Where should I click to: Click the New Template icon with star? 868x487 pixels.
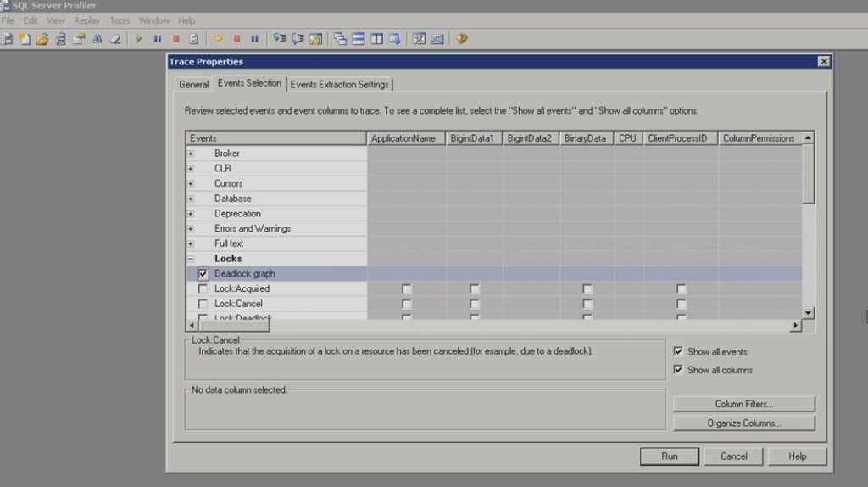(x=25, y=39)
